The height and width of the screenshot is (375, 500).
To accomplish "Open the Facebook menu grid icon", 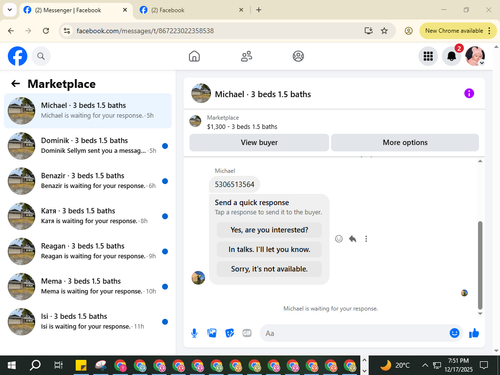I will pyautogui.click(x=428, y=56).
